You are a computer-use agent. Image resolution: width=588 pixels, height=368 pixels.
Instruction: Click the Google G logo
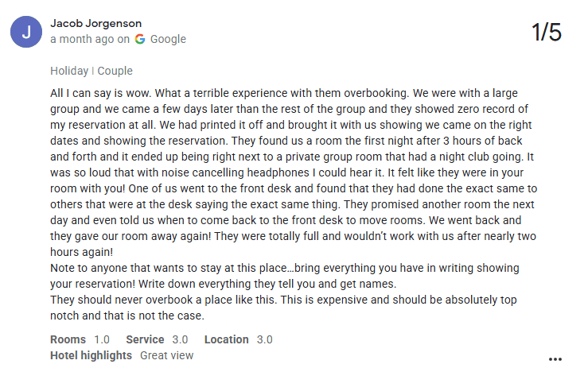140,39
